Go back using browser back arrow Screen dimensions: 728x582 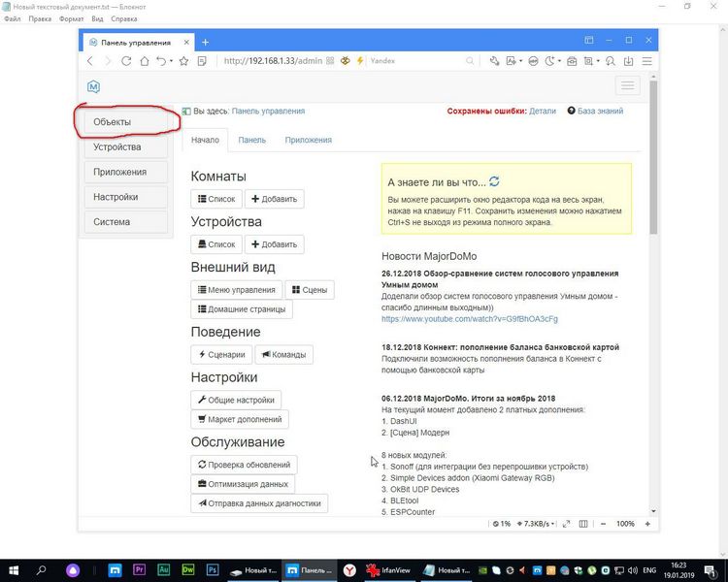(x=90, y=61)
